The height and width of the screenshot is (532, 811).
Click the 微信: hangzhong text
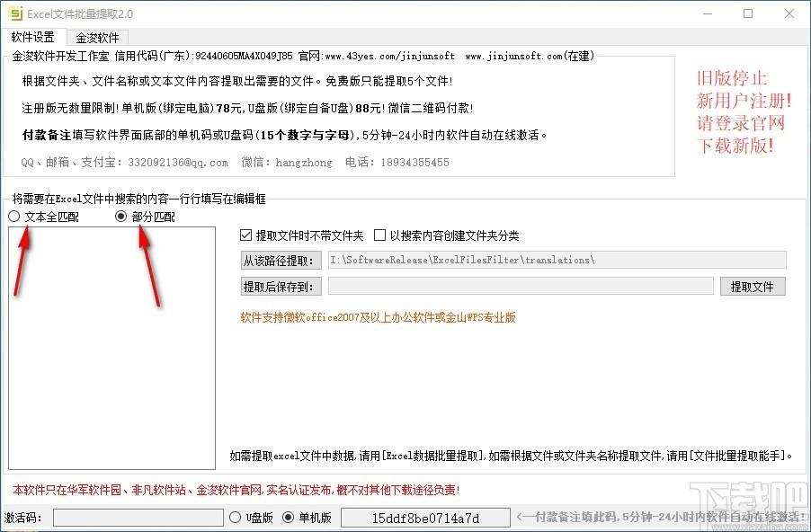287,163
